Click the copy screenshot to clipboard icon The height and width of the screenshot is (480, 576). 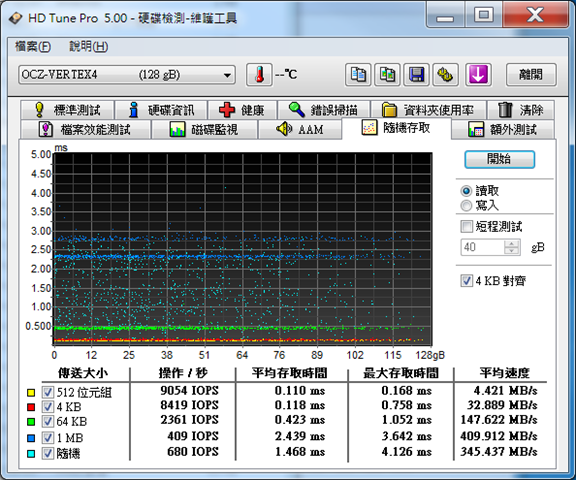click(x=387, y=75)
